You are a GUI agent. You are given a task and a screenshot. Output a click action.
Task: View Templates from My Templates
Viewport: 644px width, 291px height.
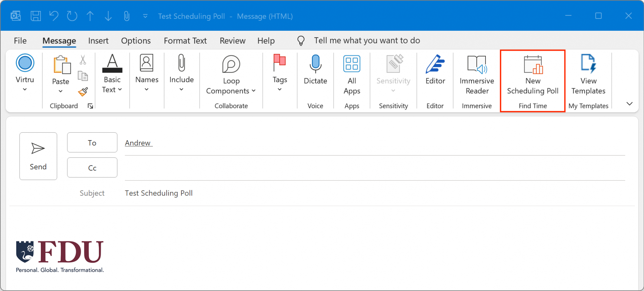point(588,74)
